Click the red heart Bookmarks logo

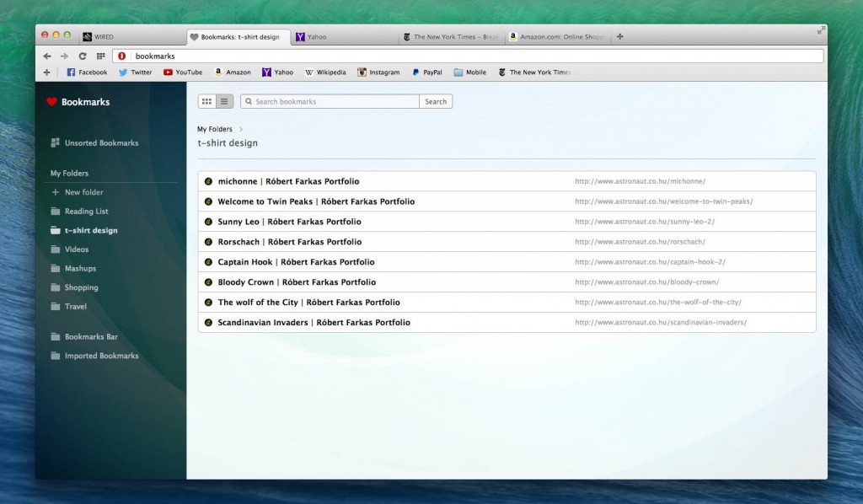[53, 101]
